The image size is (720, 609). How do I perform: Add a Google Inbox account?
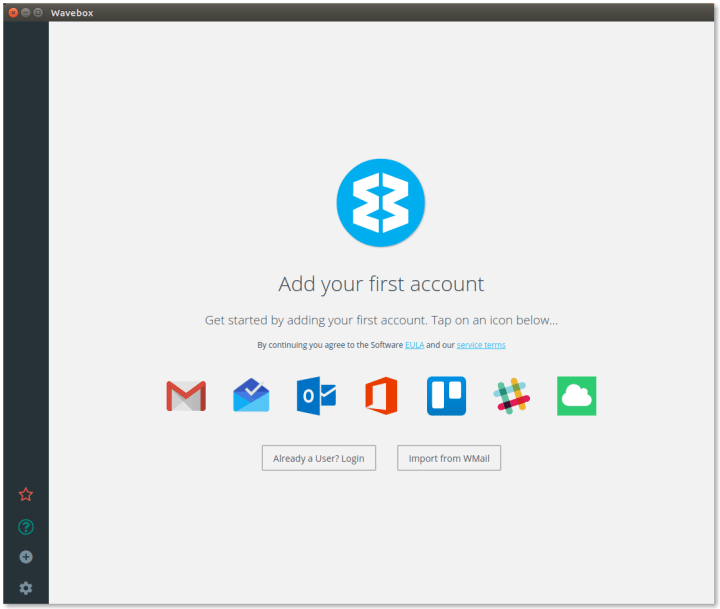[x=251, y=395]
